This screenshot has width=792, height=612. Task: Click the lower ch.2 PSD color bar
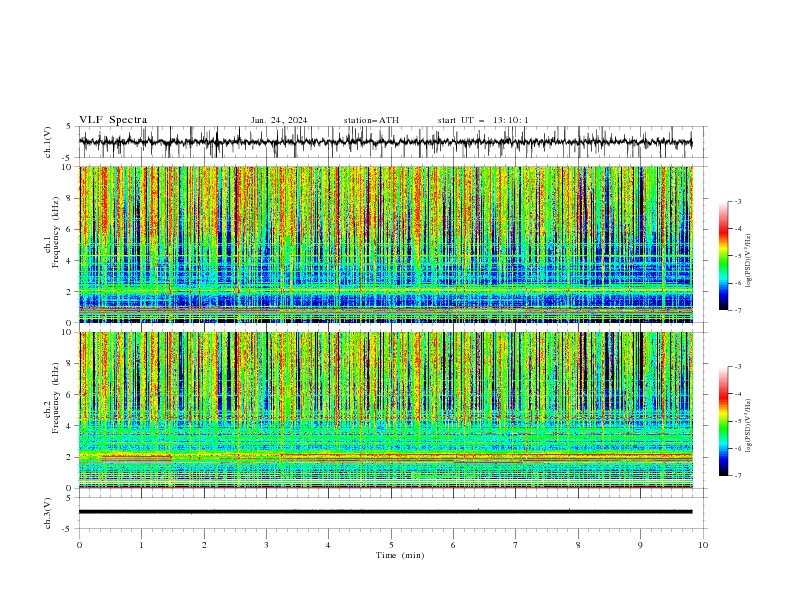point(723,421)
